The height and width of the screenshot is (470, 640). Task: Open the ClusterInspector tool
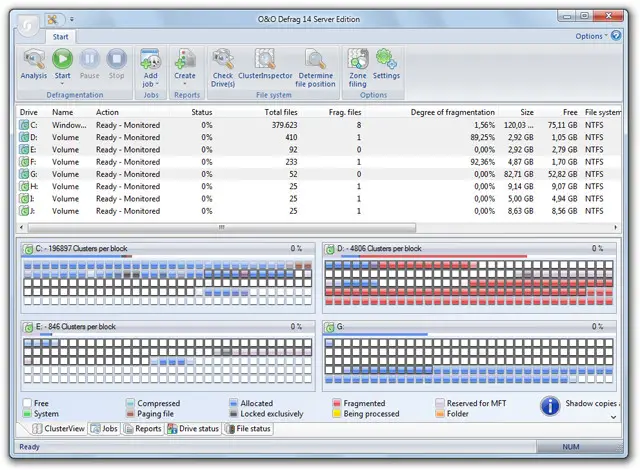click(265, 64)
